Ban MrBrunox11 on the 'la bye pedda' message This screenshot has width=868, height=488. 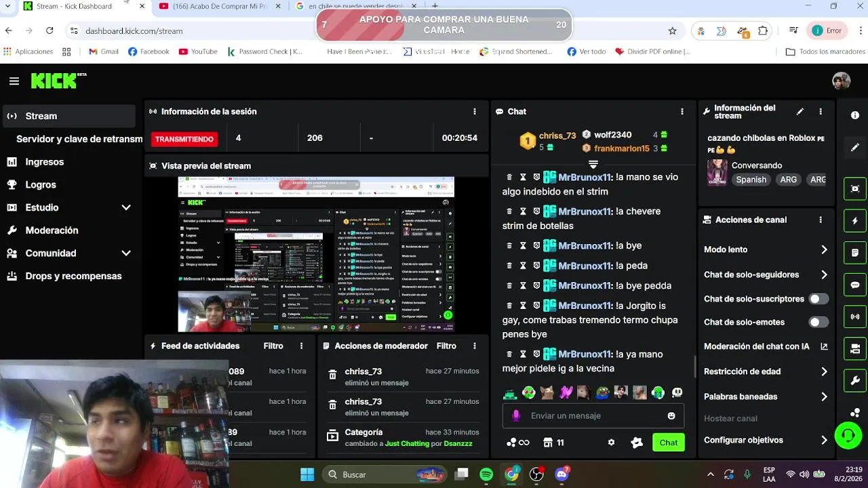click(x=536, y=285)
